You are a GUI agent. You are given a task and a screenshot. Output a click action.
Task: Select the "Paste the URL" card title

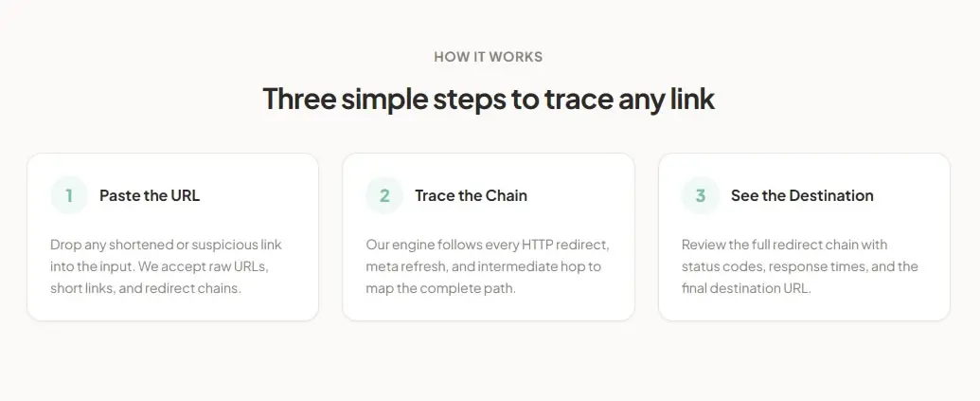(x=150, y=196)
